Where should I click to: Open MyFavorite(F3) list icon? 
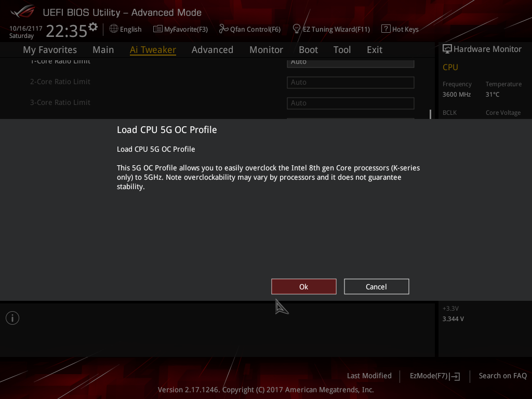click(x=158, y=29)
